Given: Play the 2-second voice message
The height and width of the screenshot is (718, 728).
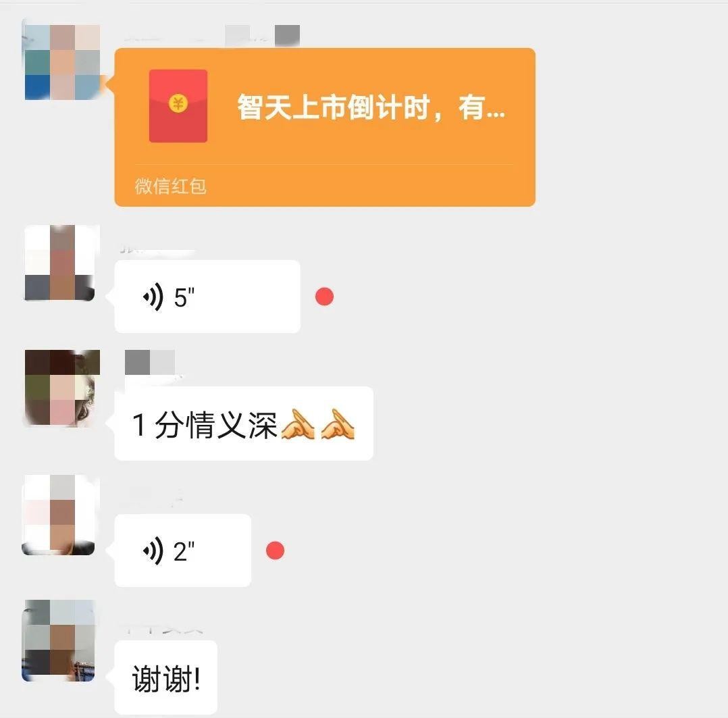Looking at the screenshot, I should [x=183, y=550].
